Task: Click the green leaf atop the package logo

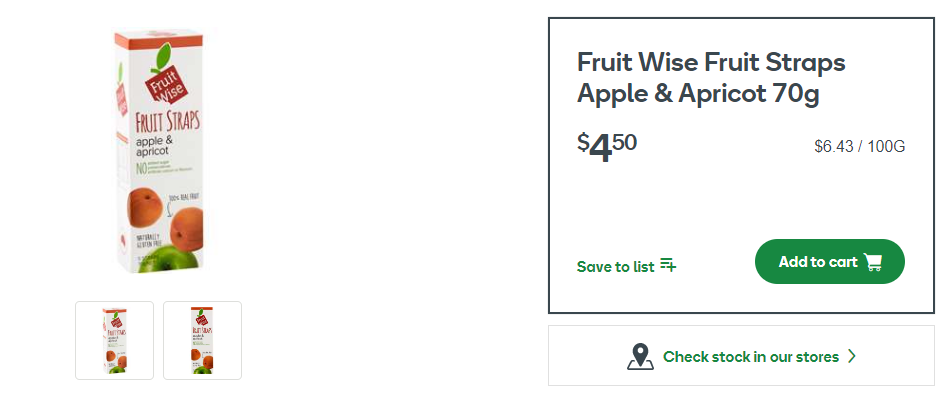Action: click(162, 57)
